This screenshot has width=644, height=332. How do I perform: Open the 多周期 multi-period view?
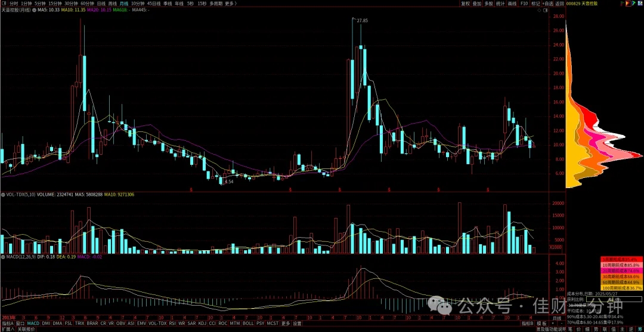tap(216, 4)
